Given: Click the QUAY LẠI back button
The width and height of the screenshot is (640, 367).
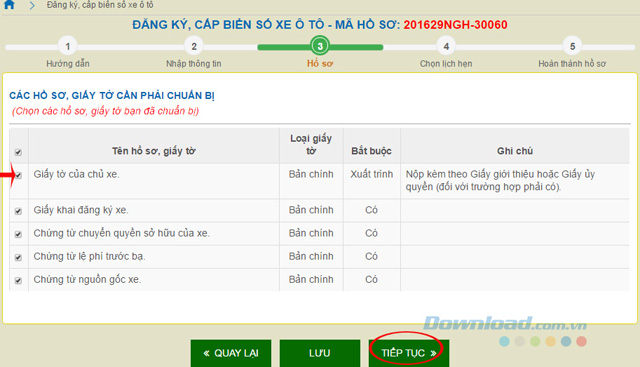Looking at the screenshot, I should [x=231, y=353].
